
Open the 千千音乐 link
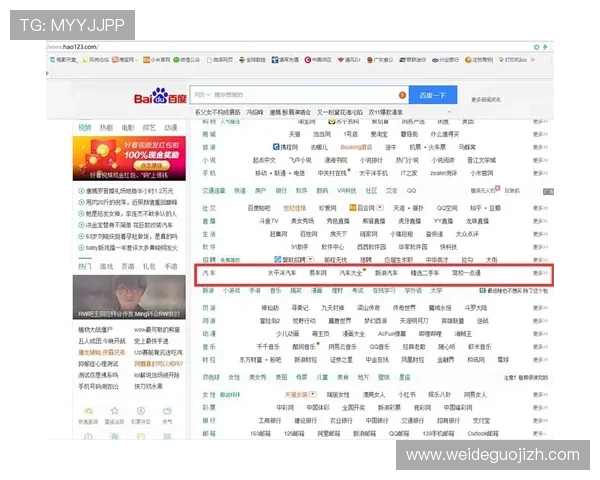pyautogui.click(x=268, y=347)
